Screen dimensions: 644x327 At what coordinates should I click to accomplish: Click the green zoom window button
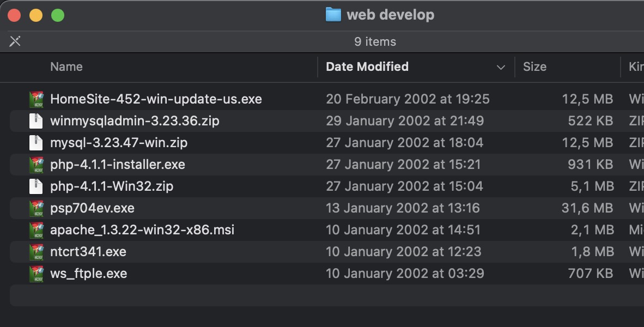click(x=58, y=15)
